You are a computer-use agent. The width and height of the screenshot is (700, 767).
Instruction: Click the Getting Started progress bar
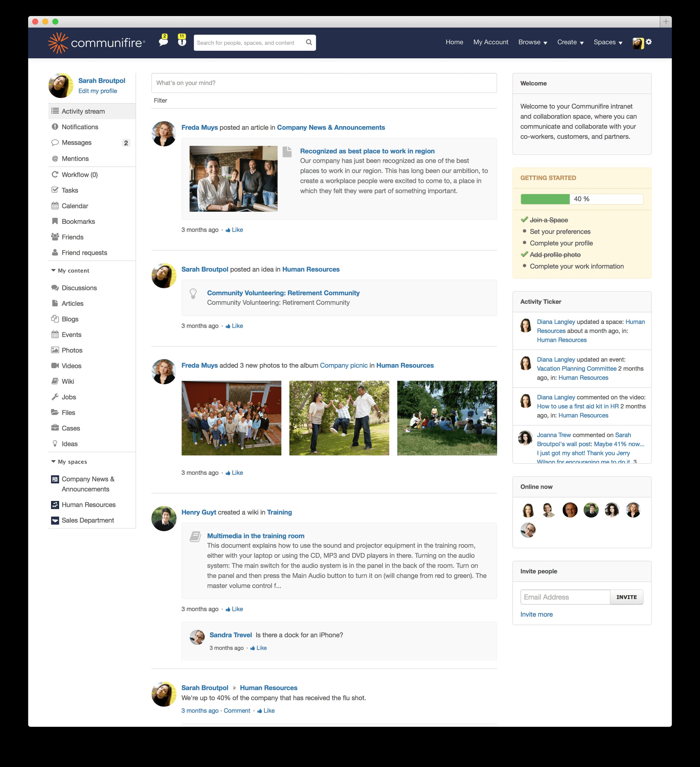[x=582, y=199]
